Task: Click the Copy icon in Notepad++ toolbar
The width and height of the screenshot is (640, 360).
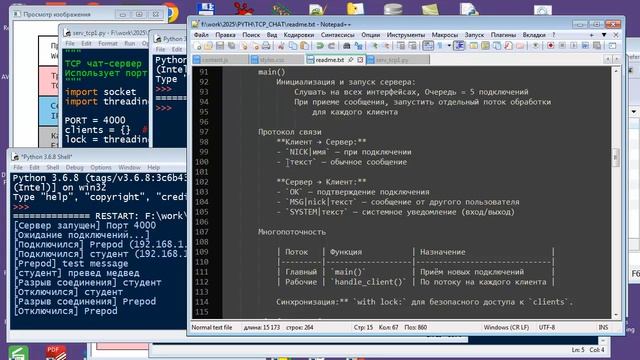Action: (293, 46)
